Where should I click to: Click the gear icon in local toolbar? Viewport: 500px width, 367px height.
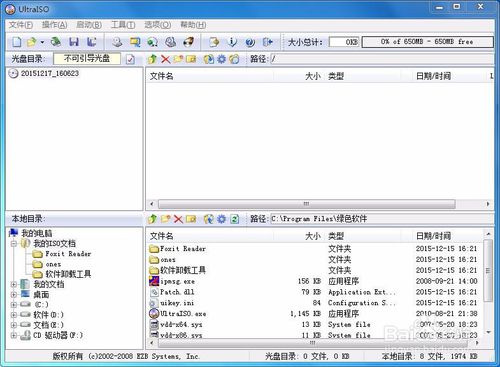(x=222, y=219)
